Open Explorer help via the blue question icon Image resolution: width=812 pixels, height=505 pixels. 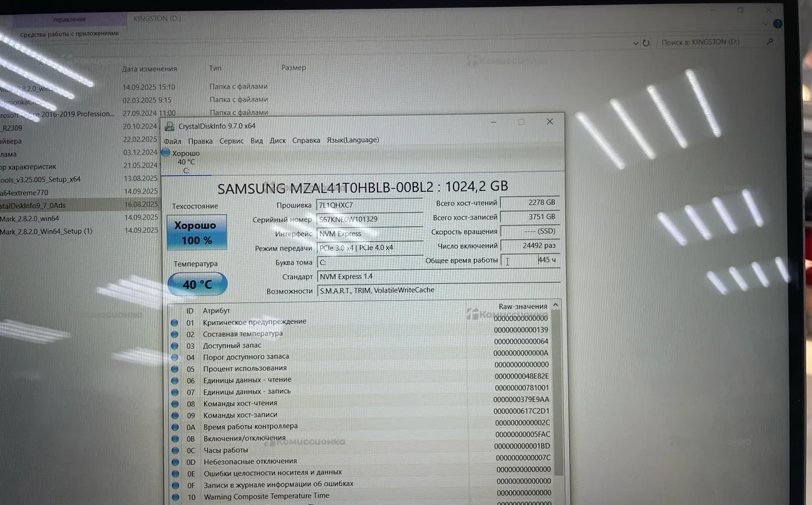[778, 25]
